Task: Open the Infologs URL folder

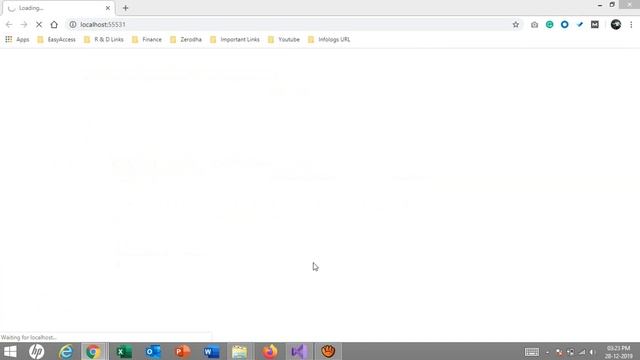Action: pyautogui.click(x=329, y=40)
